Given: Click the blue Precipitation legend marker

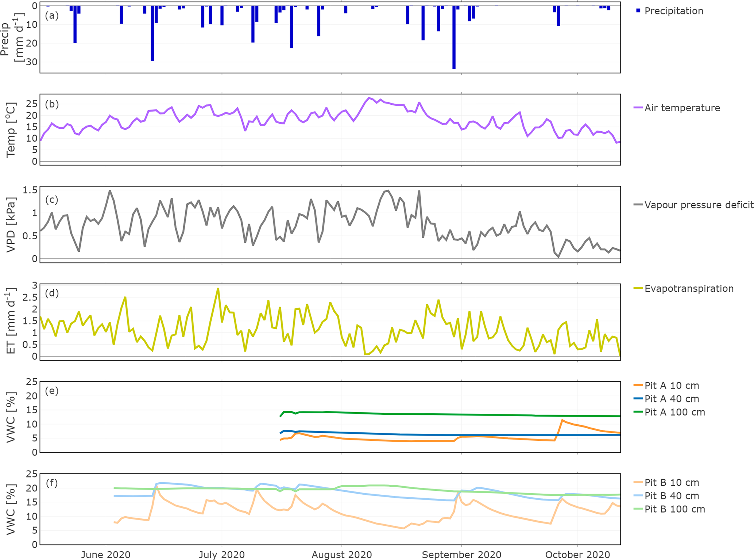Looking at the screenshot, I should (638, 11).
